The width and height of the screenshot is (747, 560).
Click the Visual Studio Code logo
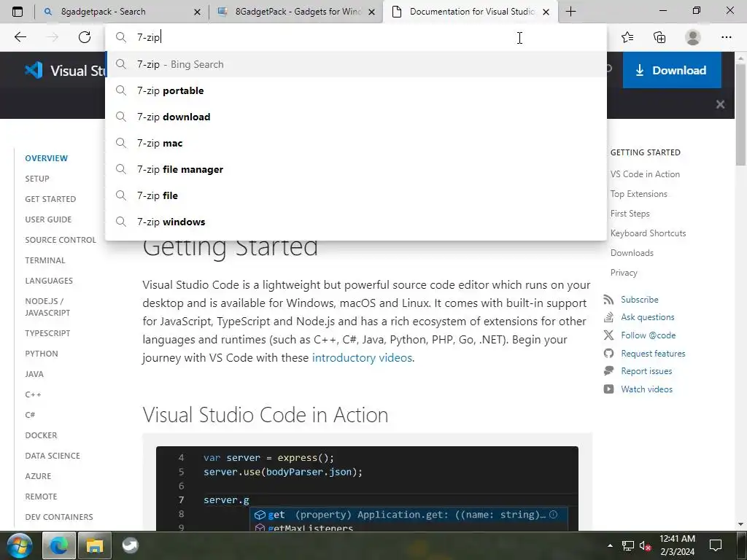coord(34,71)
